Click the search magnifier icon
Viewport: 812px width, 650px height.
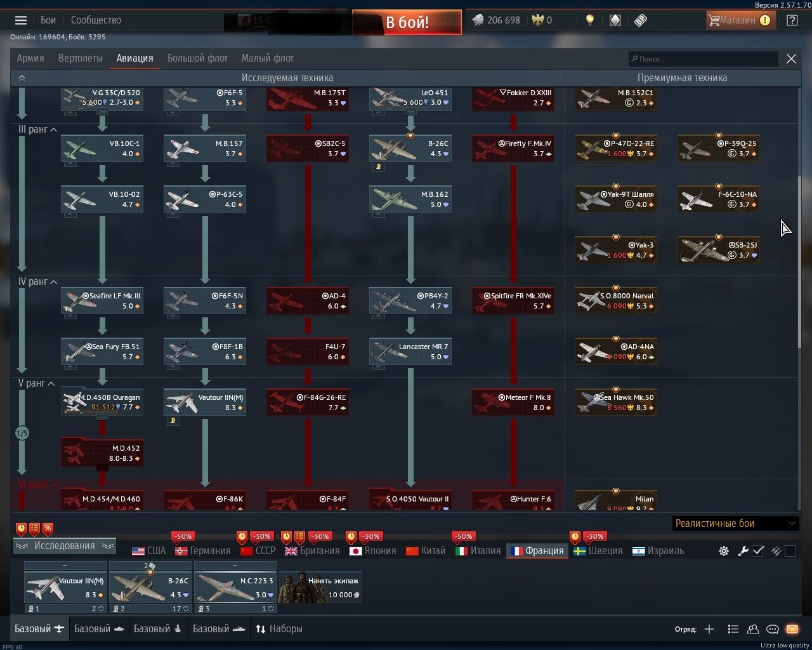(634, 59)
